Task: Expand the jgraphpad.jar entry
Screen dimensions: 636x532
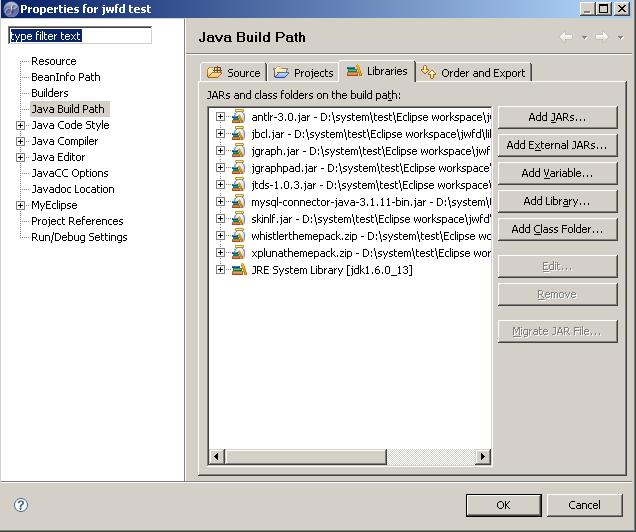Action: pos(220,168)
